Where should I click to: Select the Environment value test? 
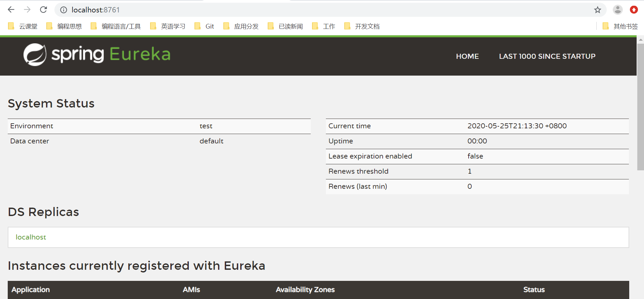pyautogui.click(x=206, y=126)
